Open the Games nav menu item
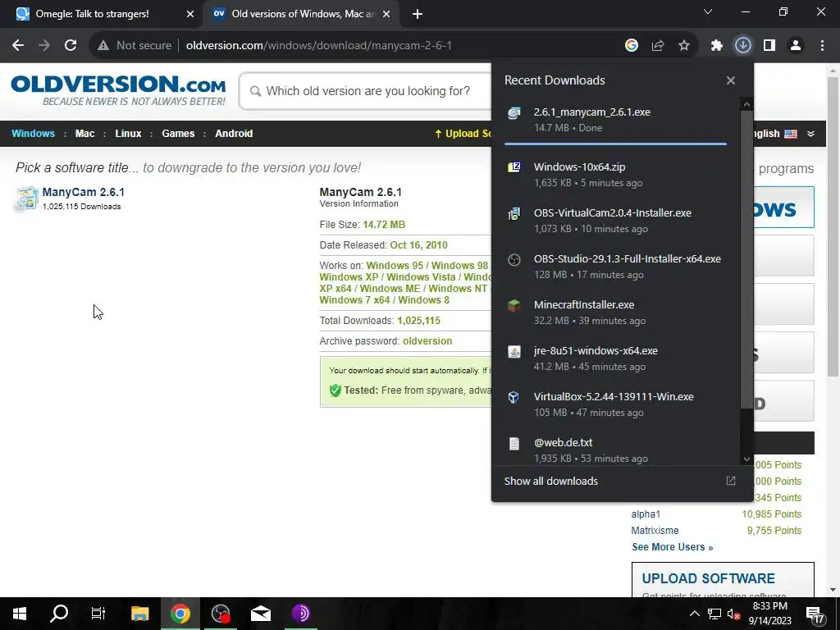 tap(178, 134)
